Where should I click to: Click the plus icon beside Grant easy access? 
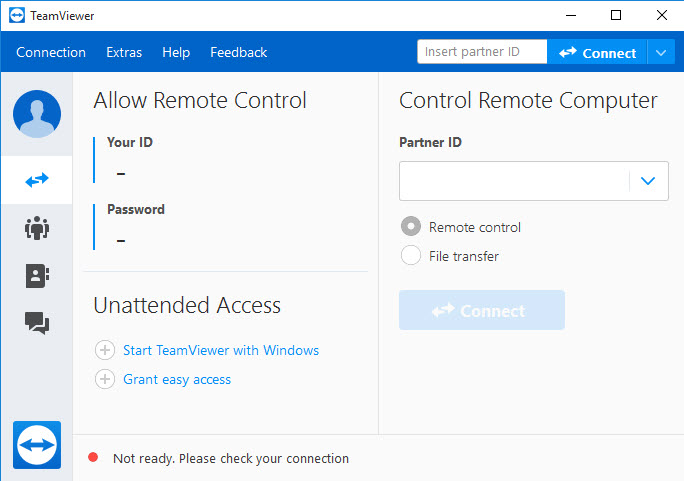pos(105,379)
